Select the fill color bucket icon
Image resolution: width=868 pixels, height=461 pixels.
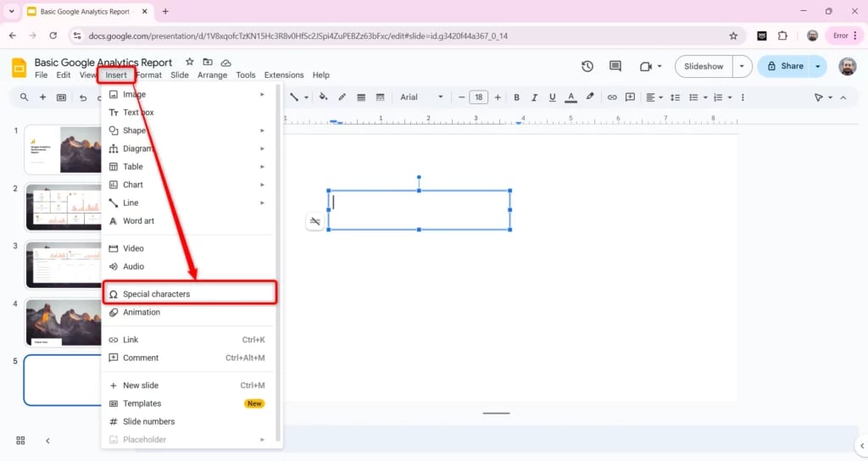323,97
